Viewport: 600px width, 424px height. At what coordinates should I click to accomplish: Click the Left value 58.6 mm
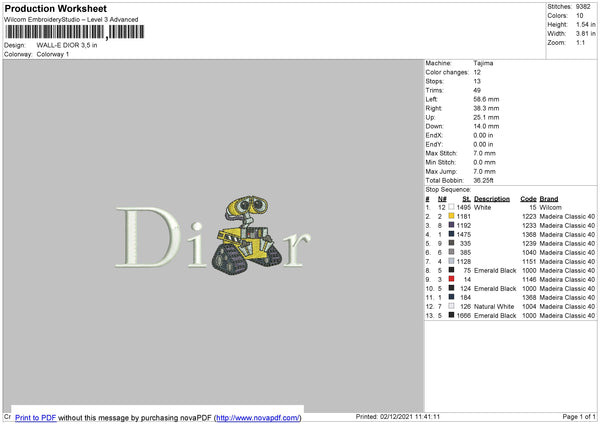tap(486, 99)
